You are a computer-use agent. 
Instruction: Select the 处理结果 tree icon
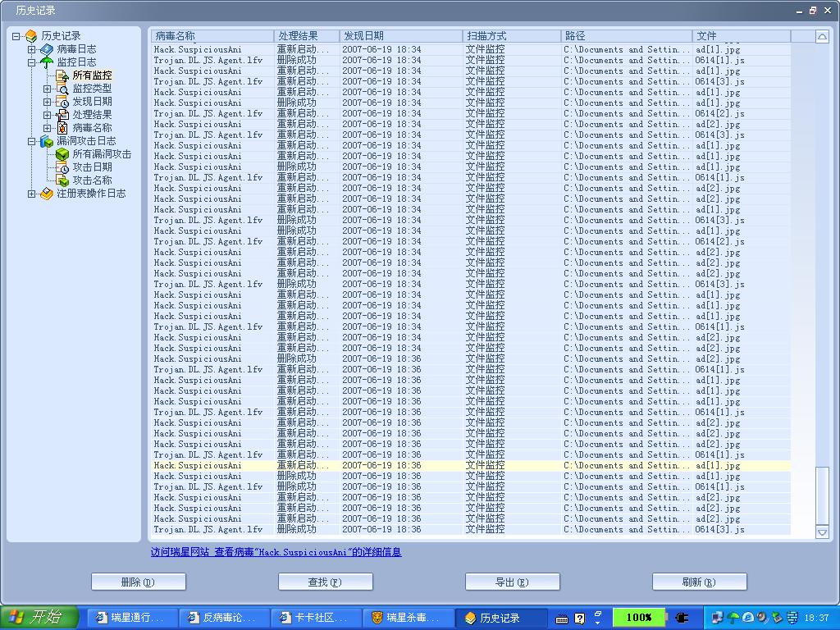coord(62,115)
